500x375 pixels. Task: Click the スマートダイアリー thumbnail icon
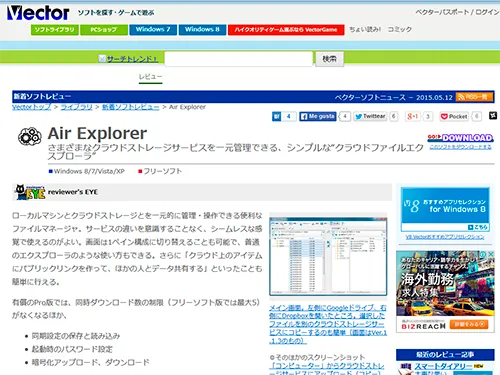405,369
